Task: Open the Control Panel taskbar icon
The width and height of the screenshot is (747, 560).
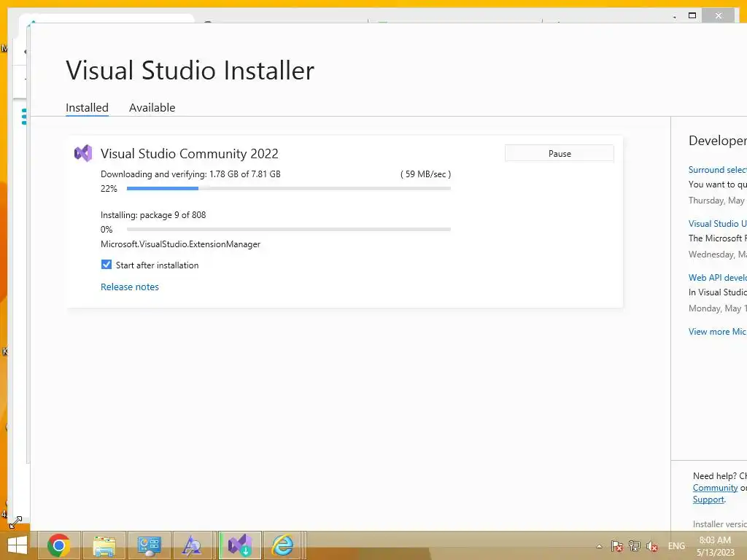Action: 149,545
